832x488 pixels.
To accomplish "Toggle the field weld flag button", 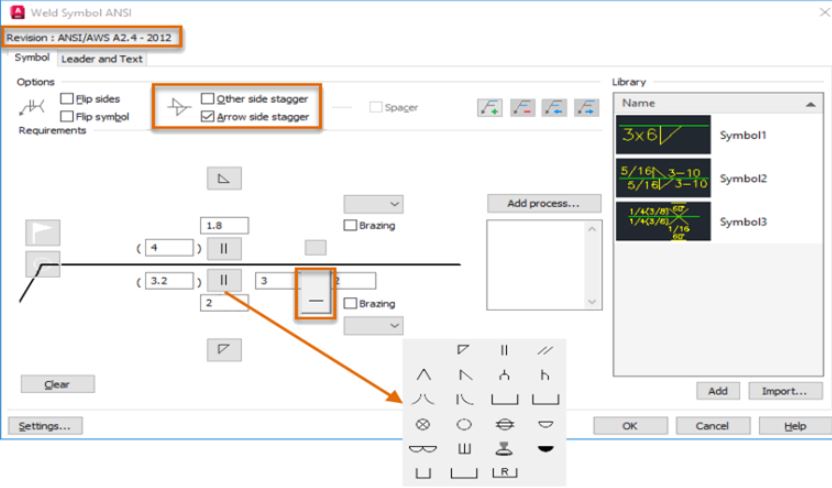I will [42, 232].
